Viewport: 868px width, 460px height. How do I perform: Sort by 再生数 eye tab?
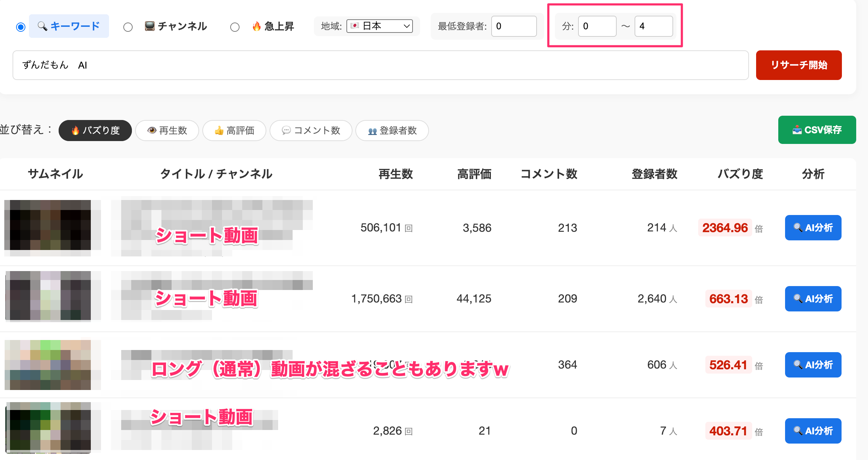(167, 130)
